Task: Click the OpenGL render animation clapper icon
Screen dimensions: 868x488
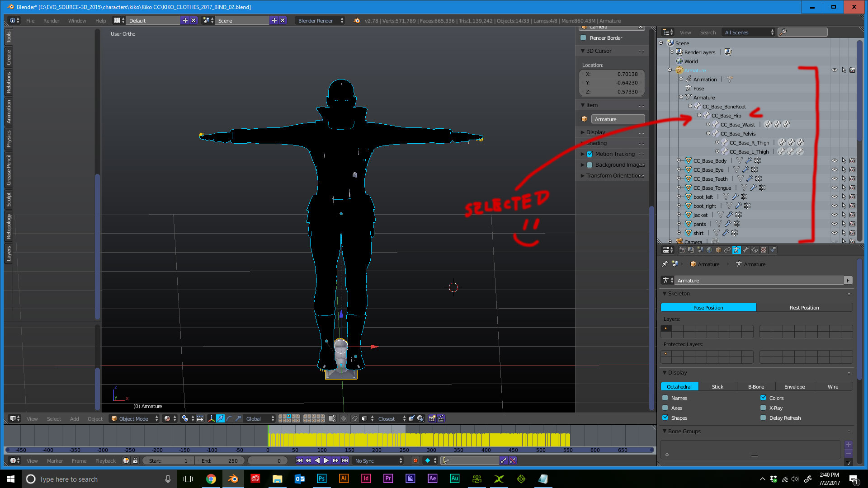Action: pos(441,418)
